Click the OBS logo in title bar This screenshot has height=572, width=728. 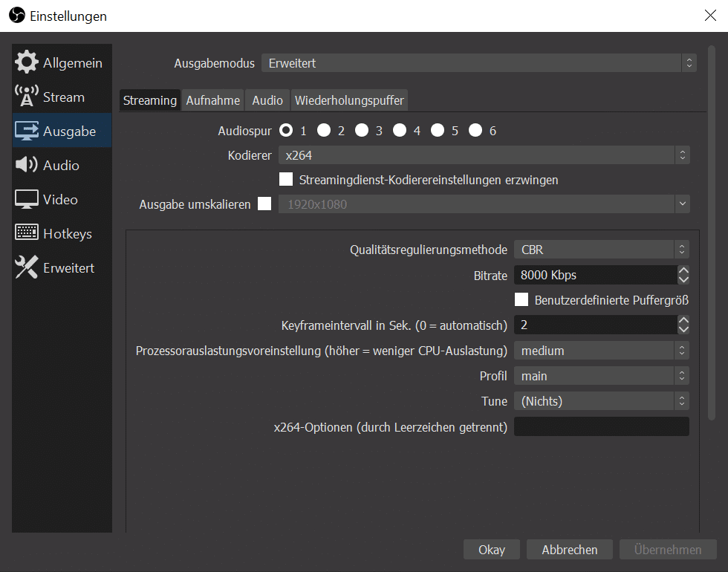click(16, 16)
